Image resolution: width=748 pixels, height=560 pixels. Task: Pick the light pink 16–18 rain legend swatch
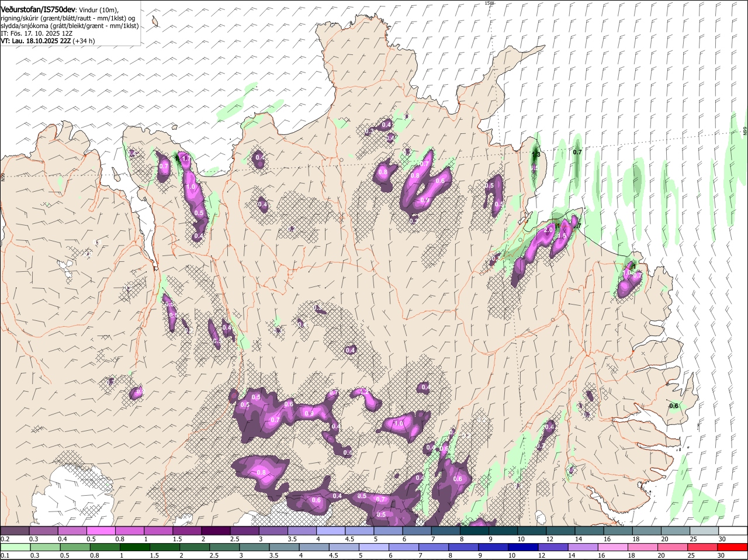(x=614, y=547)
